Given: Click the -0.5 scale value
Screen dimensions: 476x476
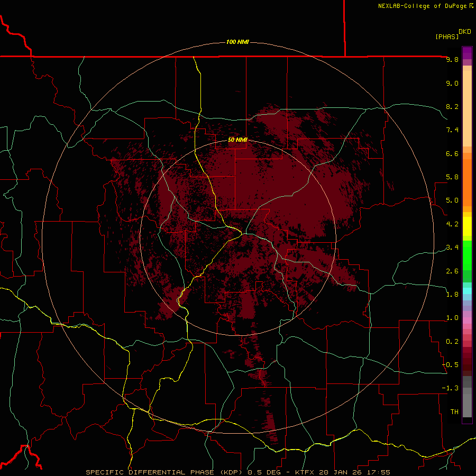Looking at the screenshot, I should [450, 365].
